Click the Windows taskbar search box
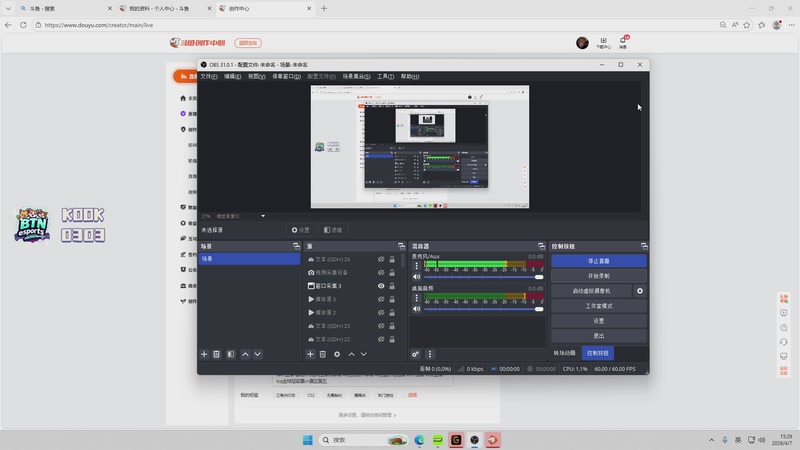This screenshot has width=800, height=450. [363, 440]
